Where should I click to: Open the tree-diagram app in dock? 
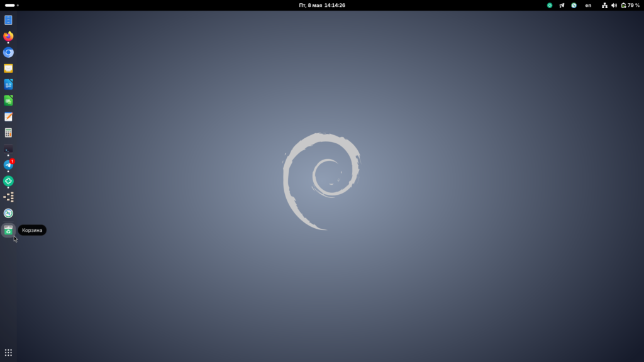pyautogui.click(x=8, y=197)
